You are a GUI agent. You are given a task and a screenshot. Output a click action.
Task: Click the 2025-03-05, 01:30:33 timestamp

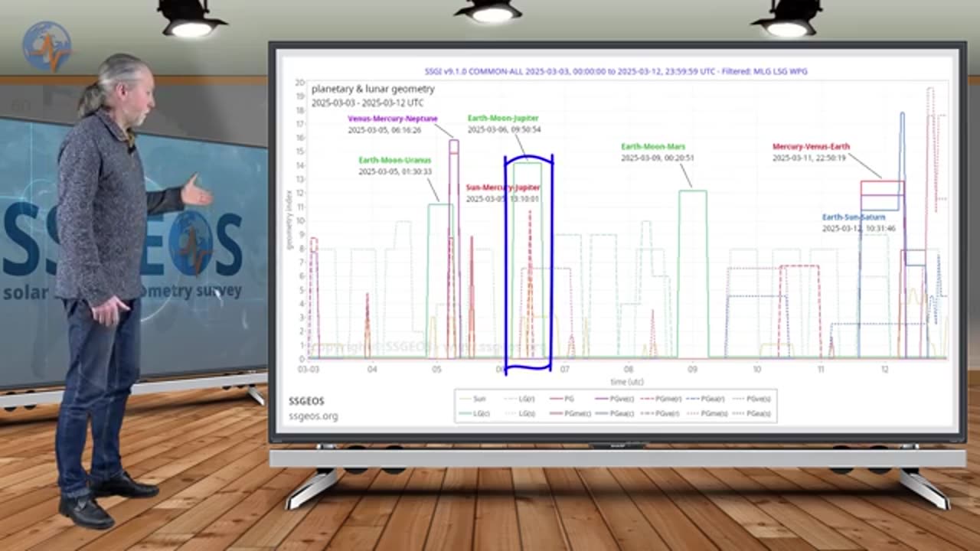point(395,172)
